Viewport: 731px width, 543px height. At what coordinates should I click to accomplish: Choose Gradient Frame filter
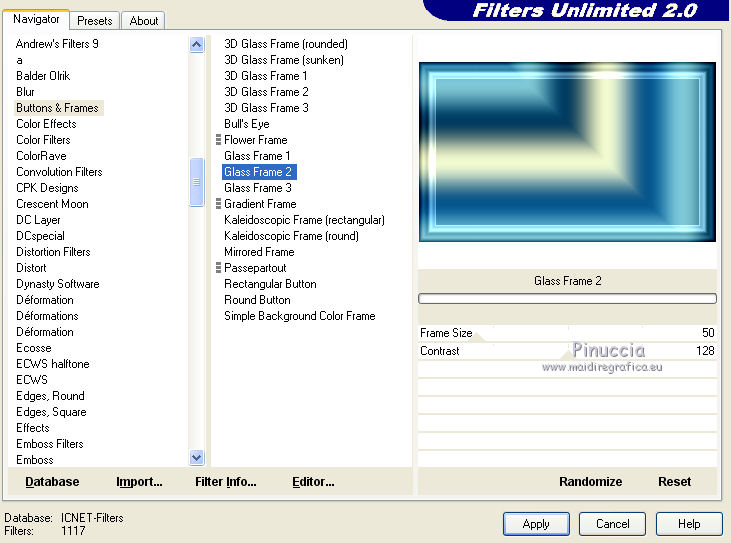tap(260, 204)
